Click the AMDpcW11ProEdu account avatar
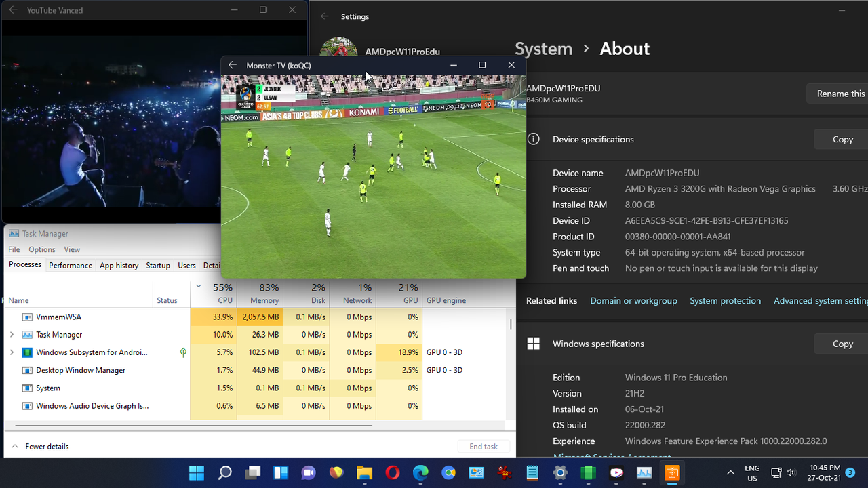This screenshot has width=868, height=488. (x=338, y=48)
